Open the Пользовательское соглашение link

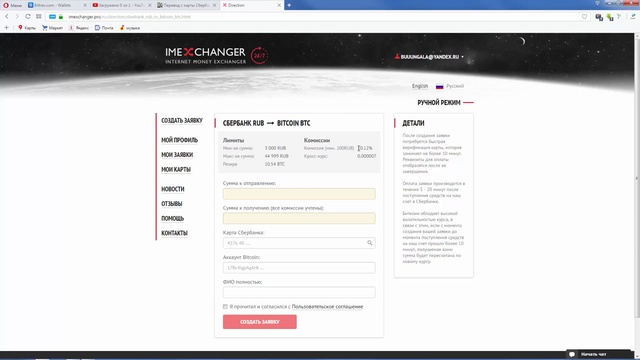[327, 307]
